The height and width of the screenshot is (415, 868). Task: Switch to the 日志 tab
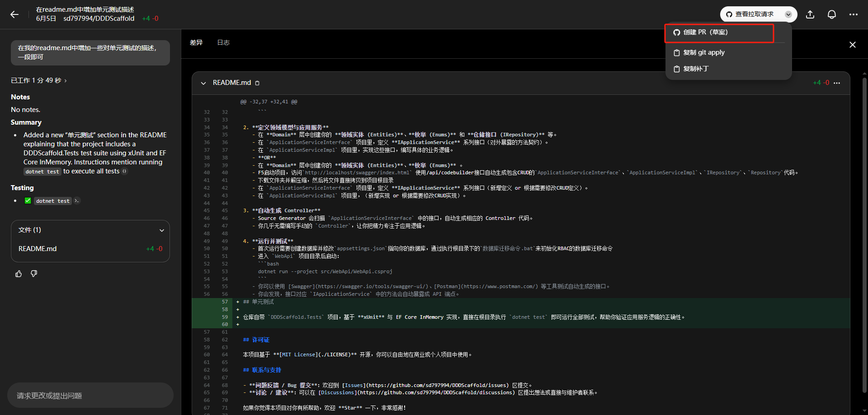click(223, 42)
